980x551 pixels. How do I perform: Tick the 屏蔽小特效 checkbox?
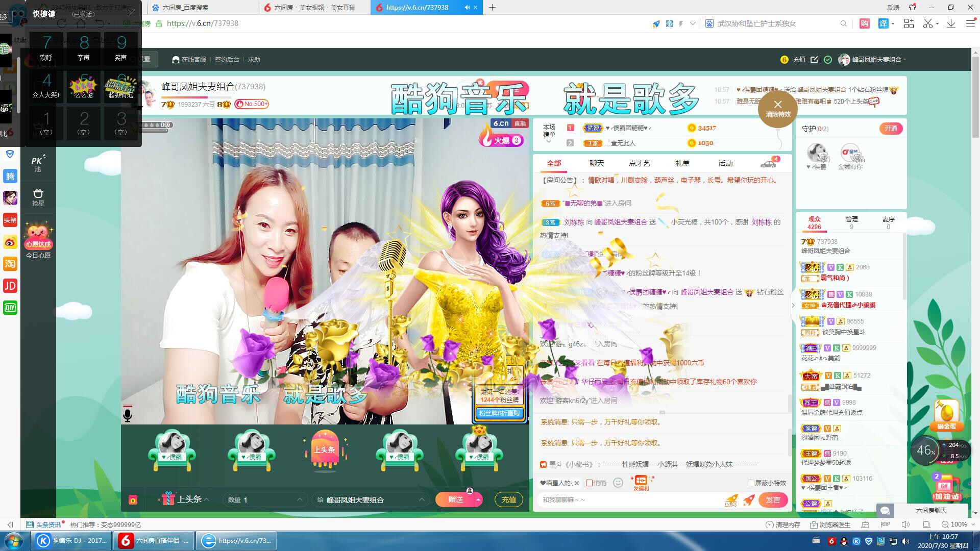click(751, 483)
